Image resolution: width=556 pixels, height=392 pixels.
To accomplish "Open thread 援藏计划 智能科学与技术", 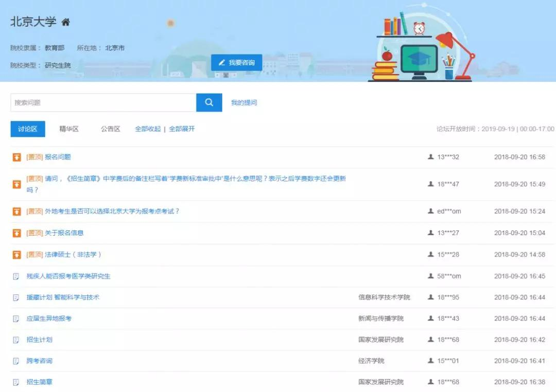I will point(63,297).
